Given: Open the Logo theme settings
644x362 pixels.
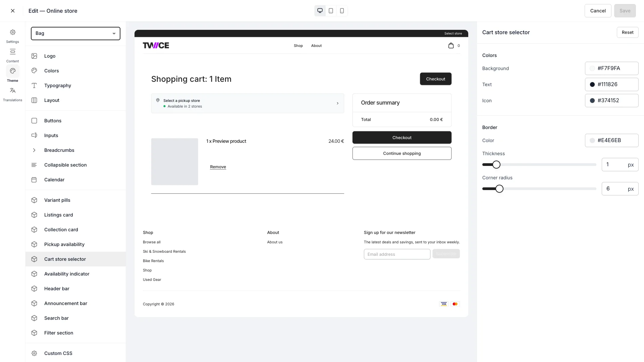Looking at the screenshot, I should click(75, 56).
